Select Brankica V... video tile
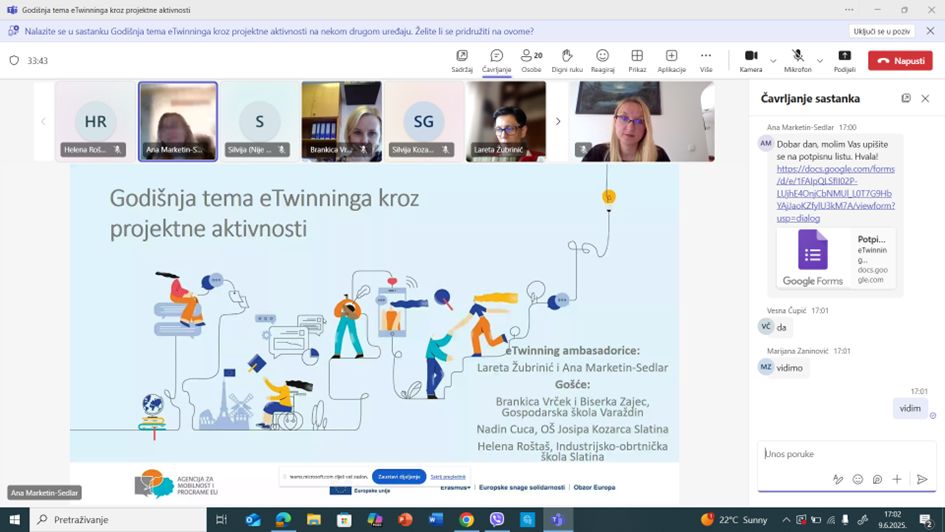Screen dimensions: 945x532 pyautogui.click(x=342, y=121)
